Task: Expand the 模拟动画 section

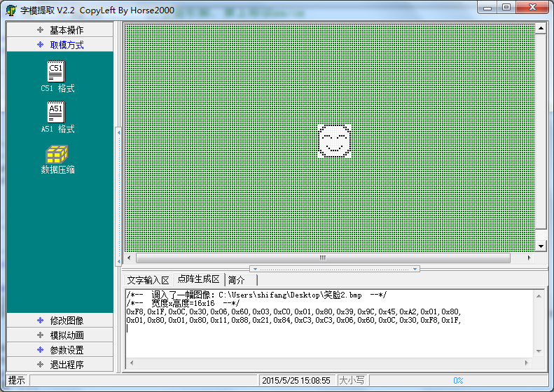Action: (60, 335)
